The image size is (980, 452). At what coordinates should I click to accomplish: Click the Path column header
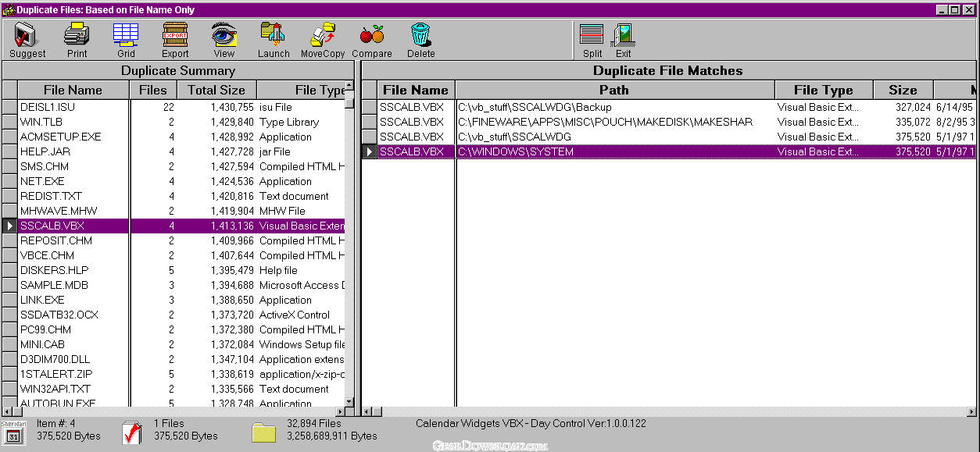pyautogui.click(x=614, y=90)
